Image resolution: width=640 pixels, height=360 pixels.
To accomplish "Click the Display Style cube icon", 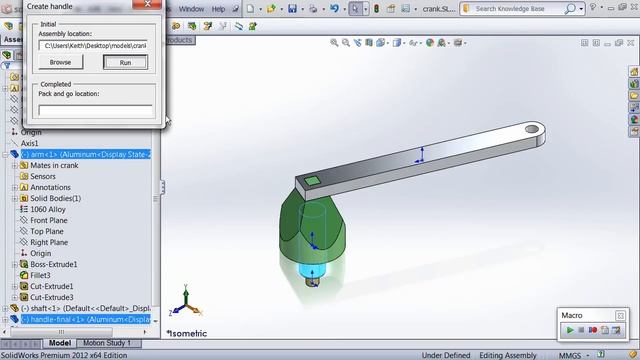I will 396,42.
